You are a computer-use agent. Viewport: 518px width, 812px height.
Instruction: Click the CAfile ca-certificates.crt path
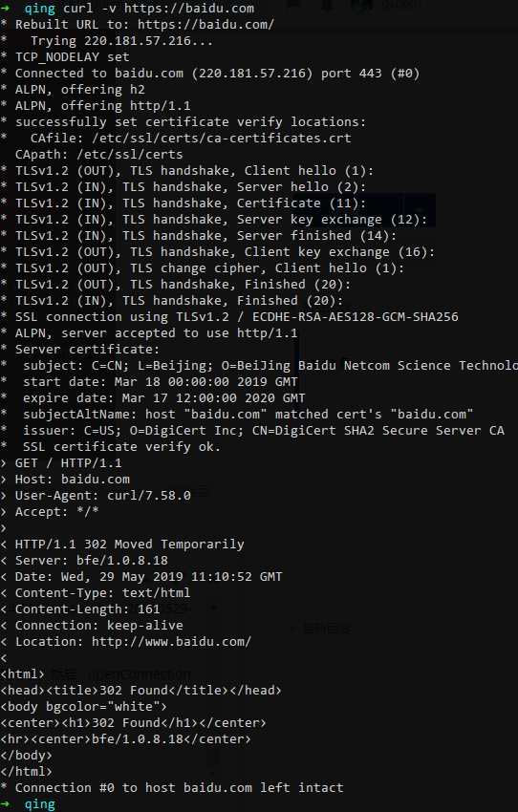pos(222,139)
